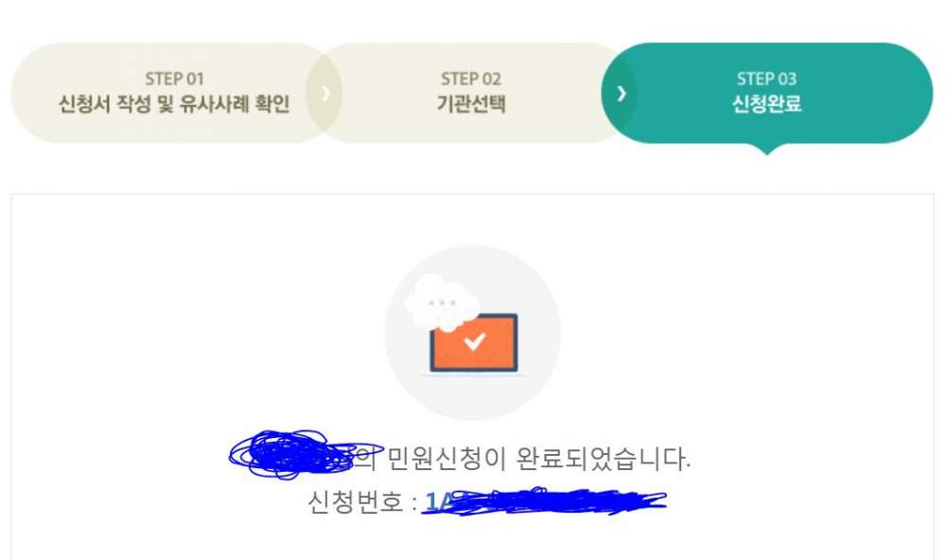Click the white check mark on laptop

click(475, 341)
